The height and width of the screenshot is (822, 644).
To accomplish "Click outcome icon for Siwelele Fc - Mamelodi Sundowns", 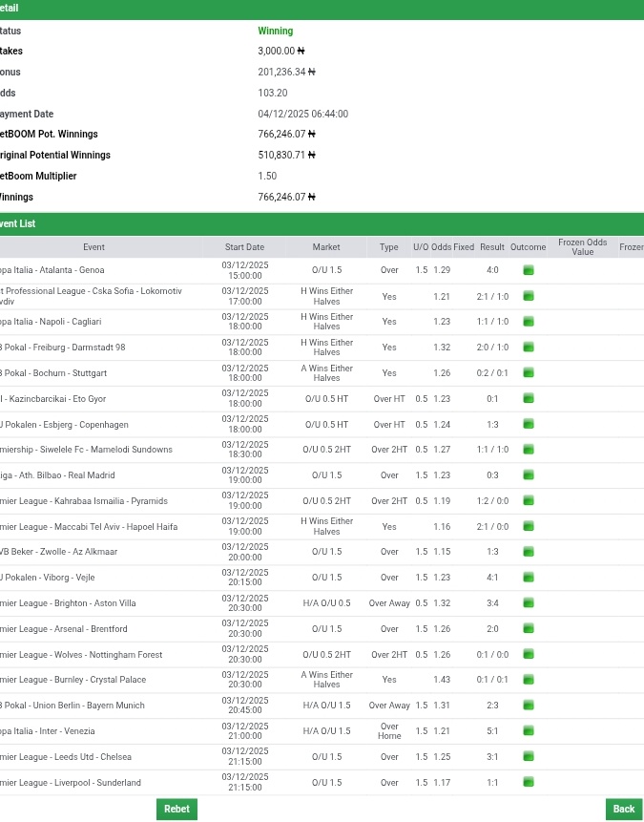I will pos(529,450).
